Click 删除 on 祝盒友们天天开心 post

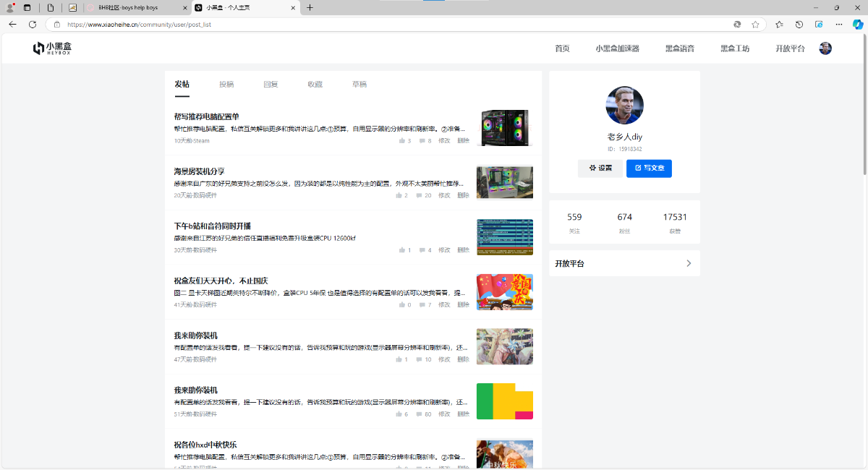[x=464, y=305]
